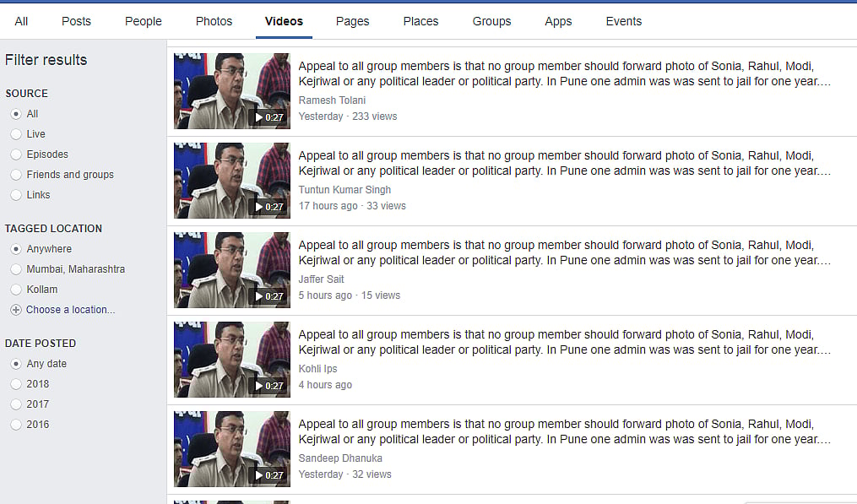
Task: Select the Links source radio button
Action: point(16,195)
